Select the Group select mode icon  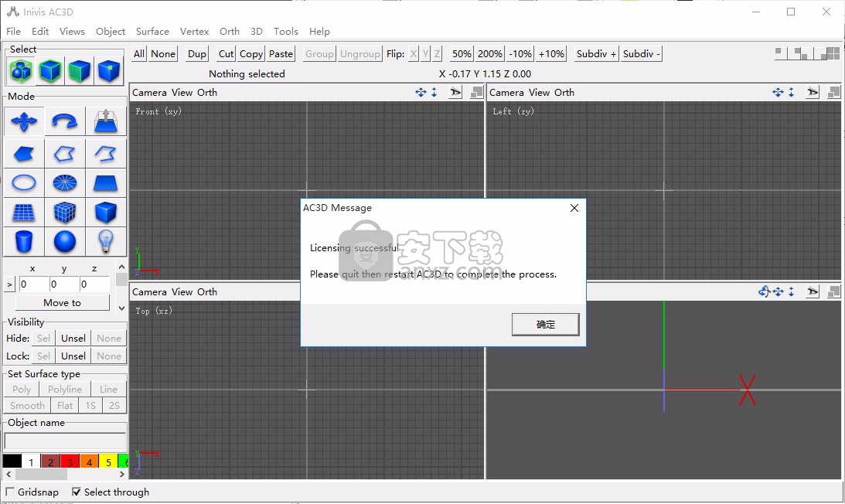click(21, 70)
